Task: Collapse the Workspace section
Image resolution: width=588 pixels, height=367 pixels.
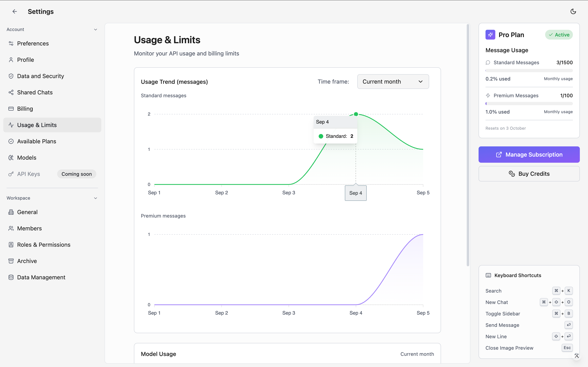Action: [96, 198]
